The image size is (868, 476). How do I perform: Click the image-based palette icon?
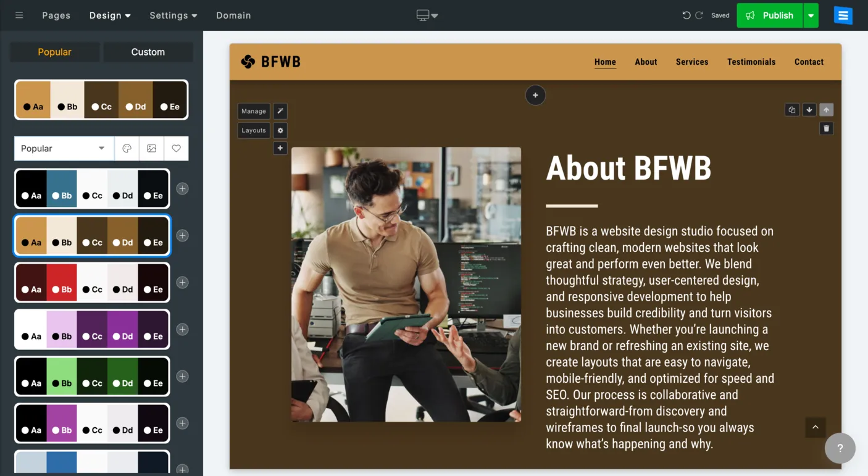tap(151, 148)
